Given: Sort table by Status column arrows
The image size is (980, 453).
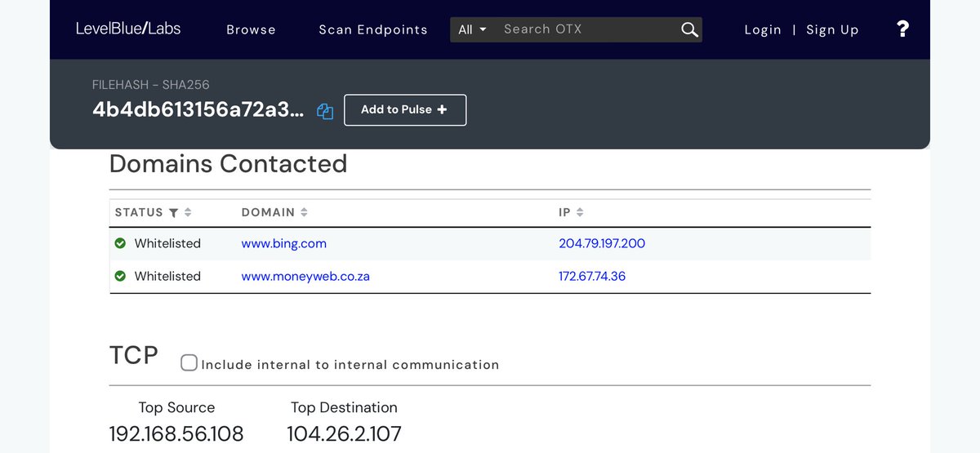Looking at the screenshot, I should (188, 212).
